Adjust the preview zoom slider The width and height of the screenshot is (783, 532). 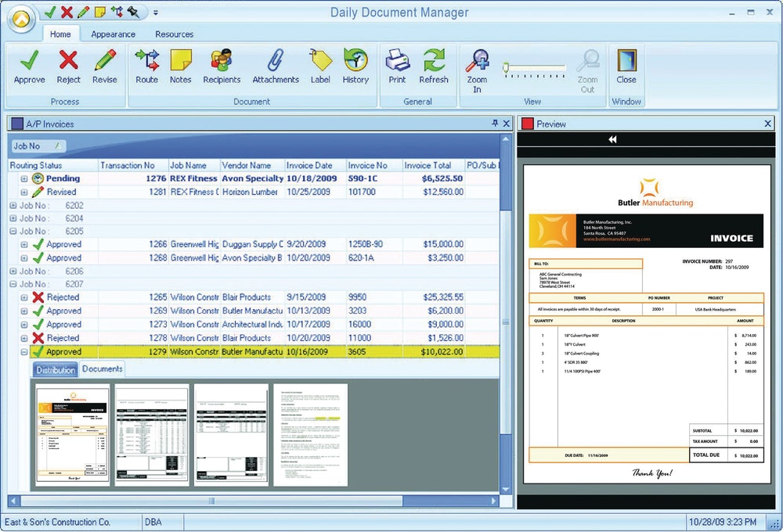pyautogui.click(x=507, y=68)
